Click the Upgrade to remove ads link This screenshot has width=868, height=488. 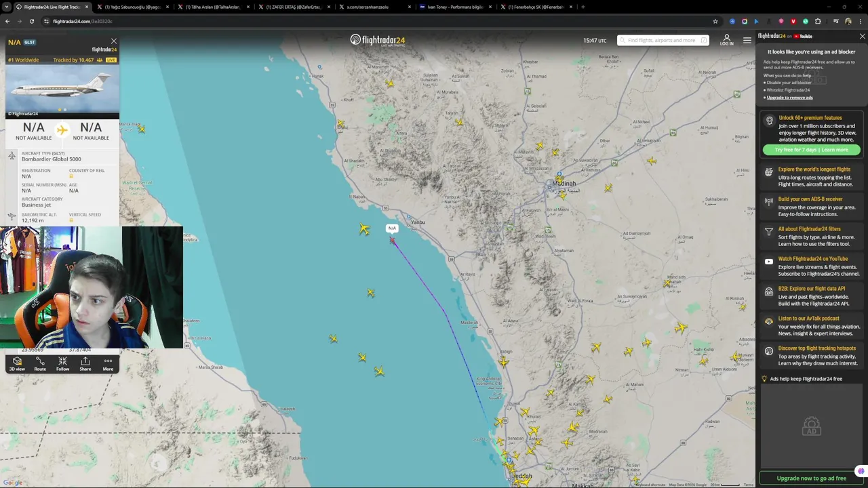tap(789, 98)
